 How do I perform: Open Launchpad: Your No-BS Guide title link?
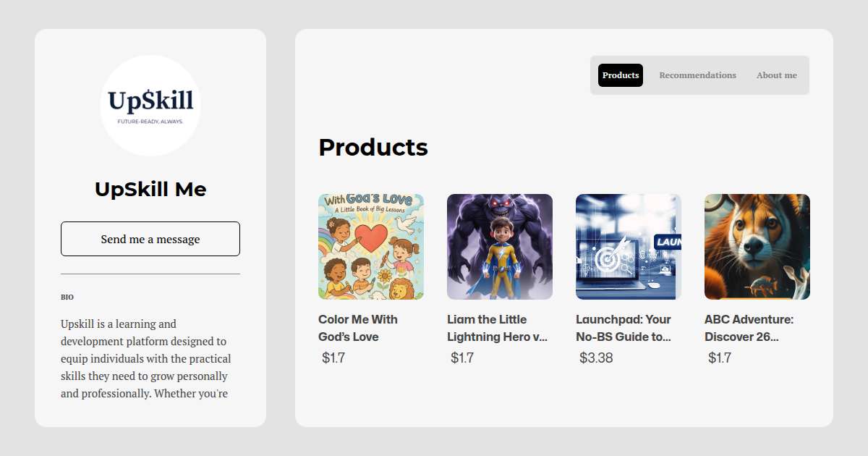pos(624,328)
